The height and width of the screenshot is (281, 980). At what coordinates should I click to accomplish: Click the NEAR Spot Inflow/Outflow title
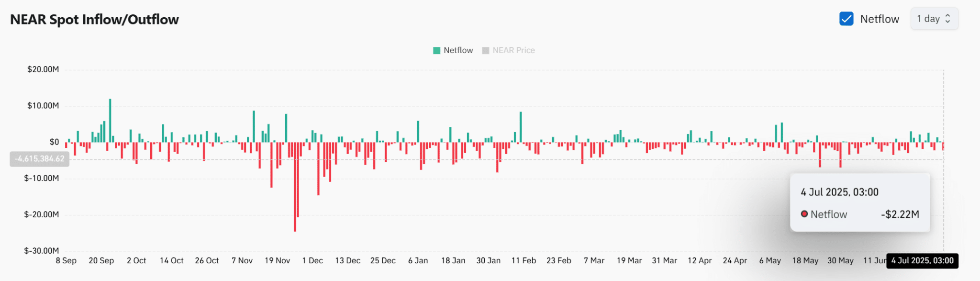click(94, 20)
